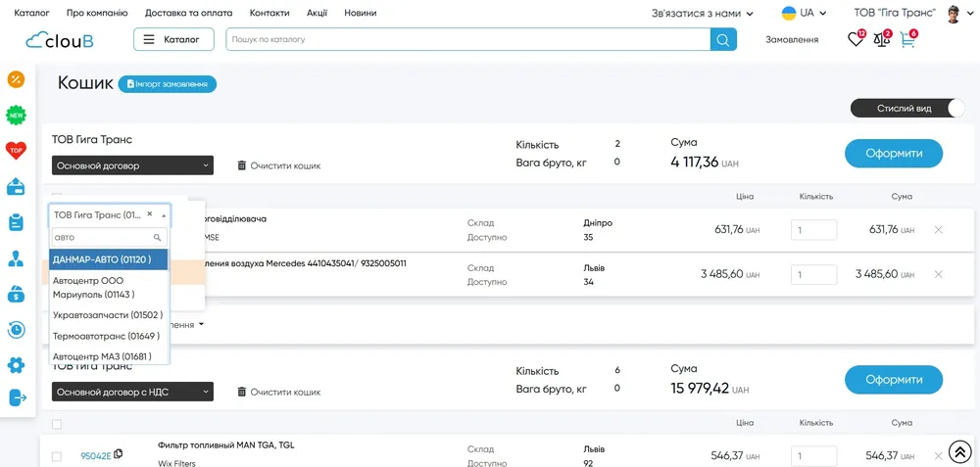
Task: Click the scroll-to-top double chevron button
Action: tap(960, 450)
